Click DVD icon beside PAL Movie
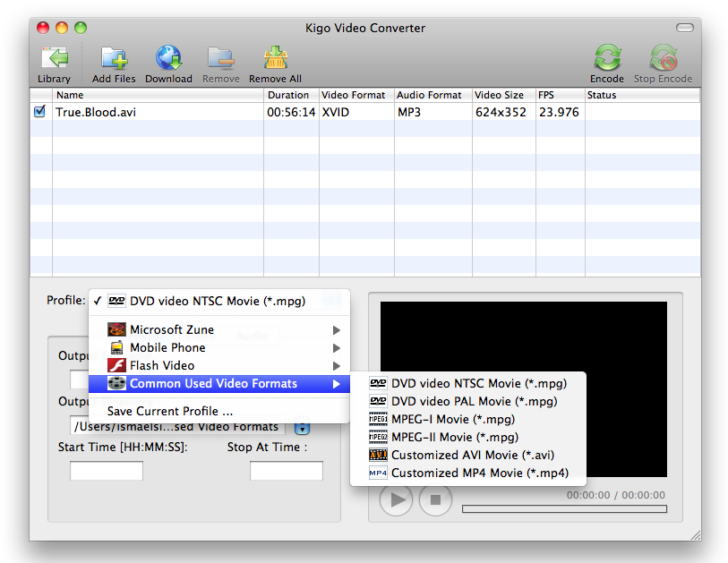This screenshot has height=563, width=728. 378,401
